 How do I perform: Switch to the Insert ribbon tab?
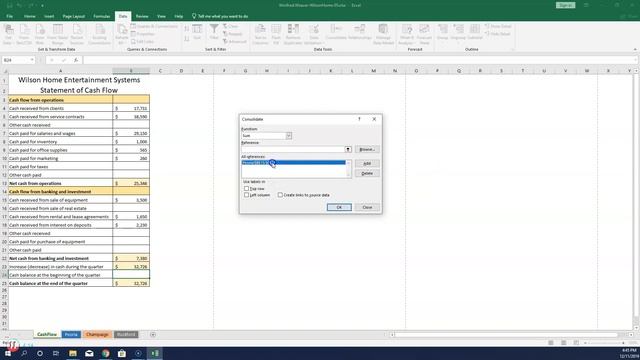point(49,16)
